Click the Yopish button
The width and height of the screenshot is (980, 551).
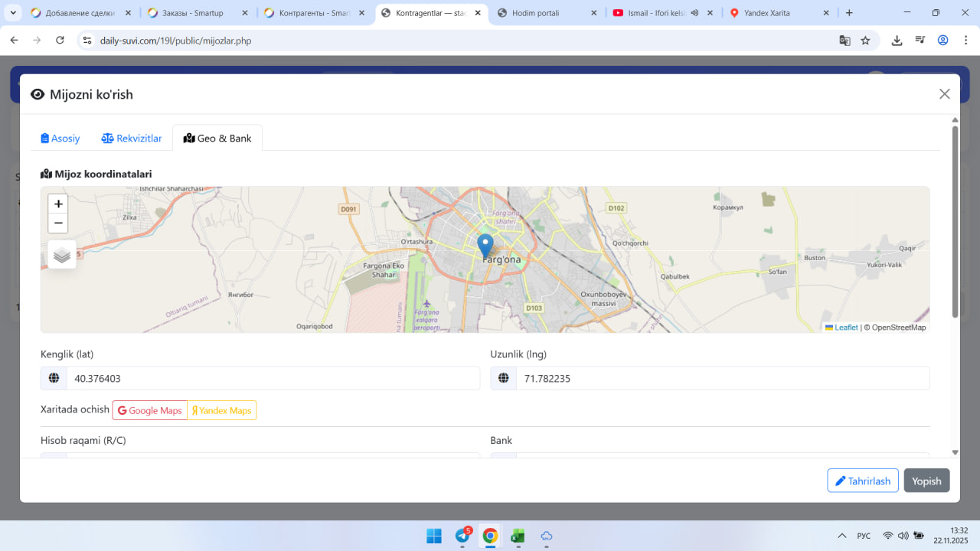click(926, 481)
